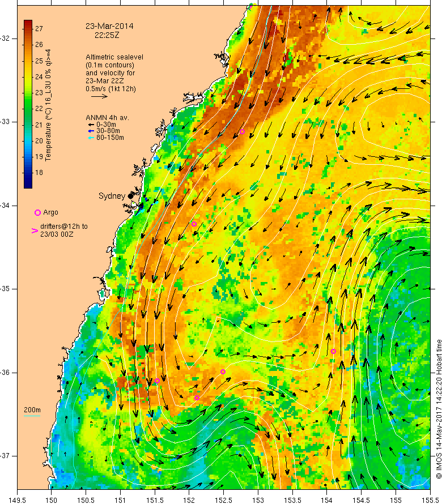Viewport: 442px width, 504px height.
Task: Click the colorbar tick label 22
Action: tap(39, 108)
